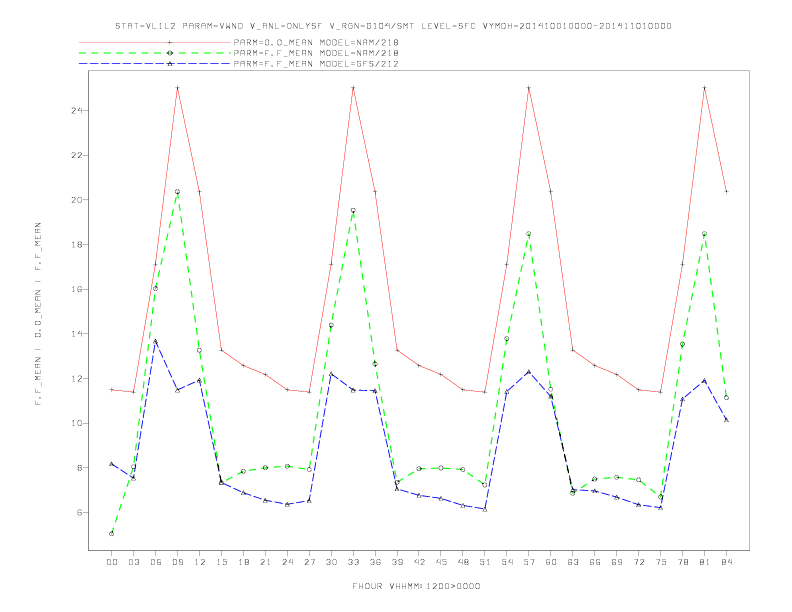Click x-axis tick label 69
792x612 pixels.
(617, 562)
